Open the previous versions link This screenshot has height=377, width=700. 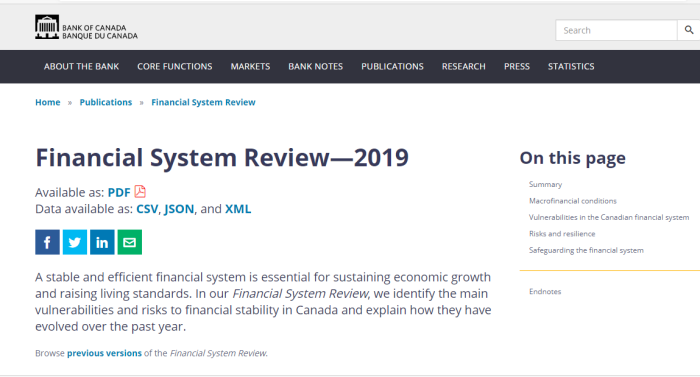pos(104,353)
